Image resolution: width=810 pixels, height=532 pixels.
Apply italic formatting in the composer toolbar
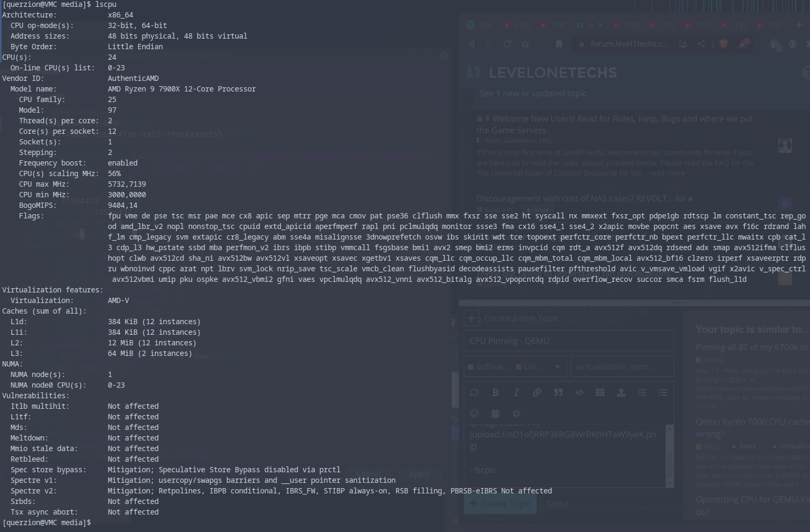516,392
